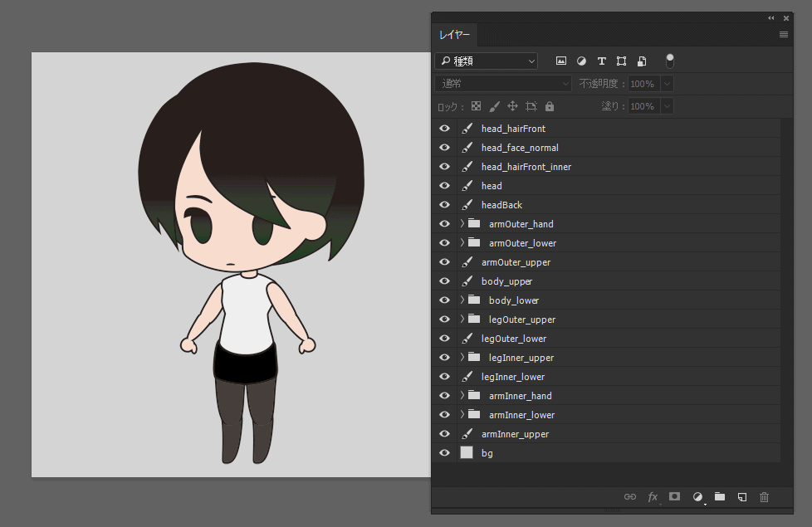
Task: Click the create new group folder icon
Action: coord(720,496)
